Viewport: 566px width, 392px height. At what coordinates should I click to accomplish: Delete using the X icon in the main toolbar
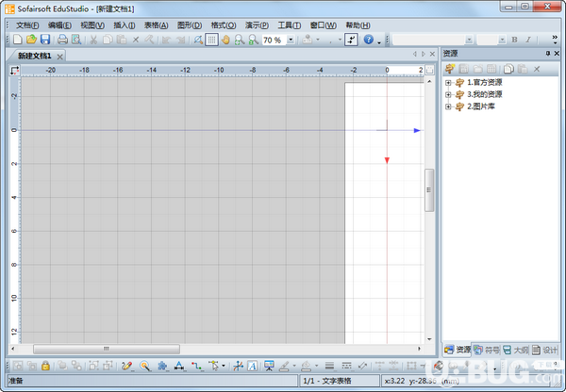tap(136, 40)
